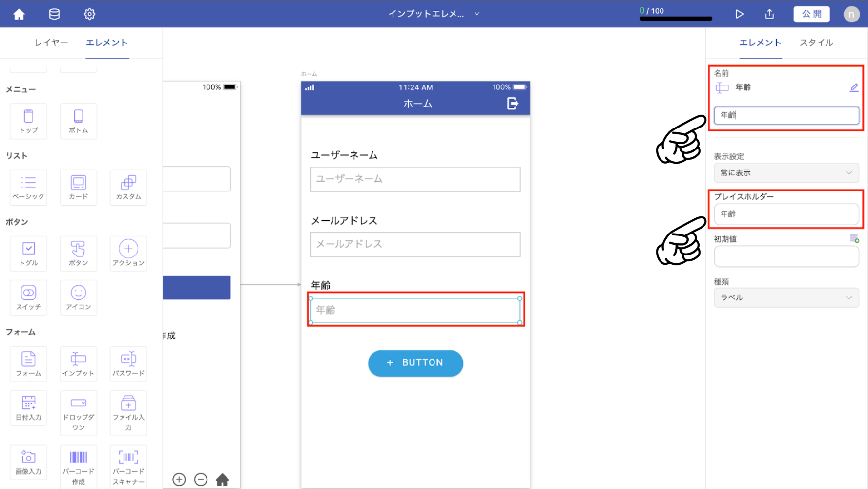This screenshot has width=868, height=489.
Task: Open the settings gear icon
Action: [89, 14]
